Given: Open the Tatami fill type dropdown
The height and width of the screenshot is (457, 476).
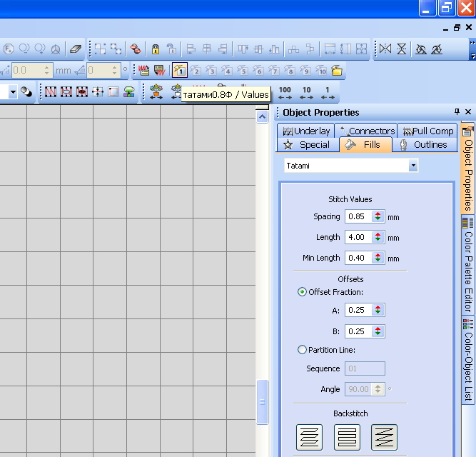Looking at the screenshot, I should click(x=412, y=166).
